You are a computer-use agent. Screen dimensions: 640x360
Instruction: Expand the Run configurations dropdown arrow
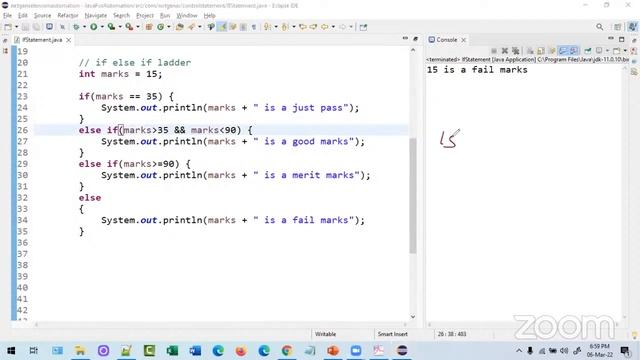coord(102,27)
